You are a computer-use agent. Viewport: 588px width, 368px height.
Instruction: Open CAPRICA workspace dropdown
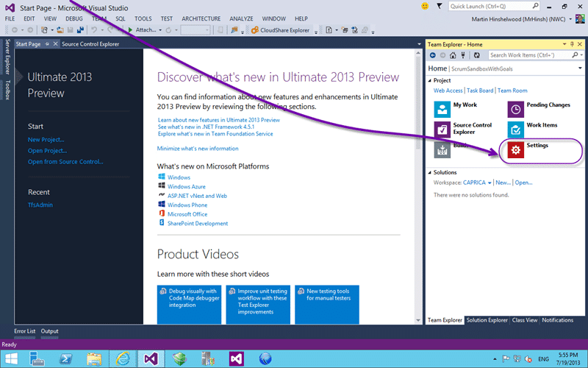(x=490, y=183)
